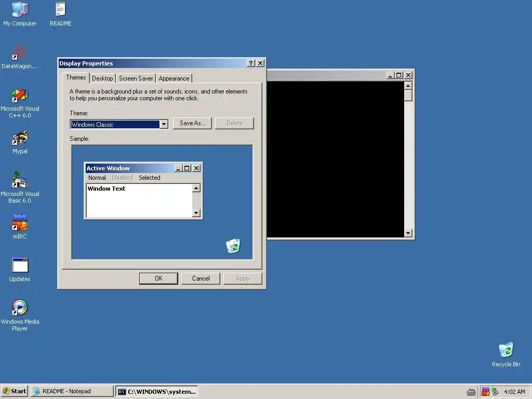The image size is (532, 399).
Task: Click Cancel in Display Properties
Action: click(201, 278)
